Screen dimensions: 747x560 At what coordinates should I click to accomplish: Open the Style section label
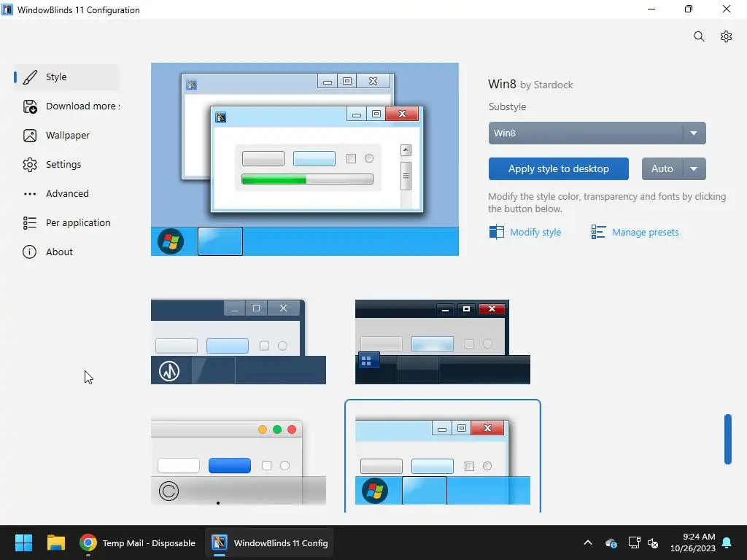coord(56,77)
